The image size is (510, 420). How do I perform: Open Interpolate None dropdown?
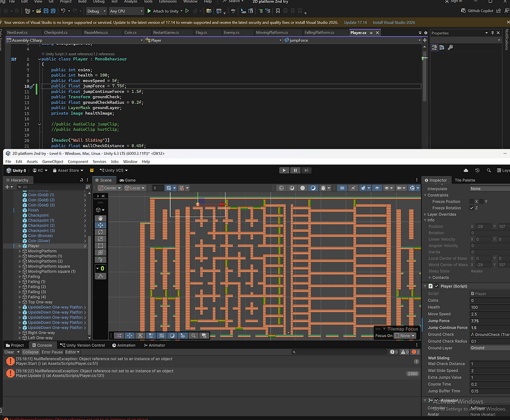(490, 189)
